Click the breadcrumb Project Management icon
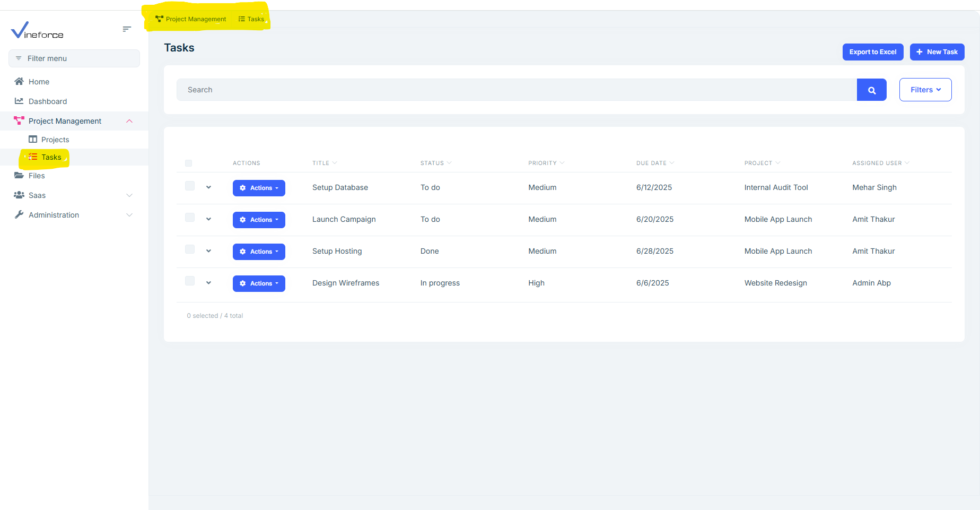The width and height of the screenshot is (980, 510). tap(159, 19)
